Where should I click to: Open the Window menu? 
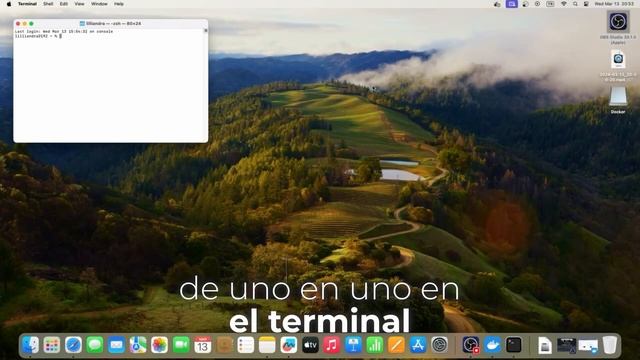point(99,4)
